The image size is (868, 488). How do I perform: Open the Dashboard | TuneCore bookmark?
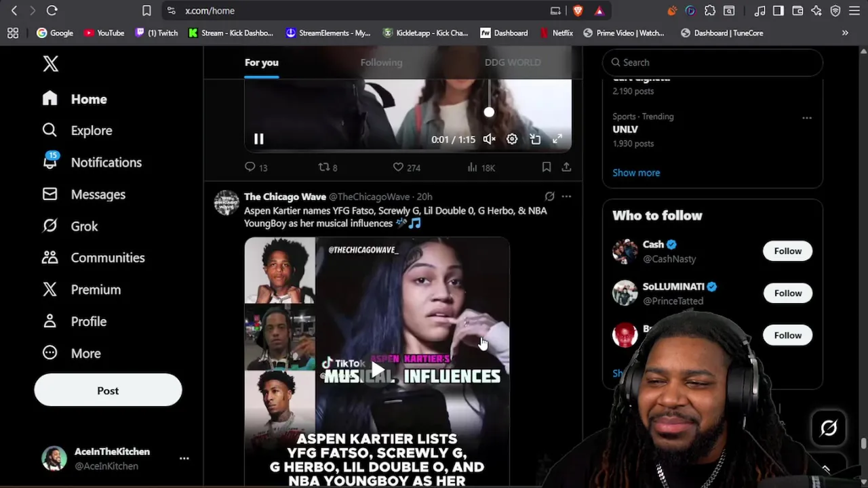click(x=722, y=33)
